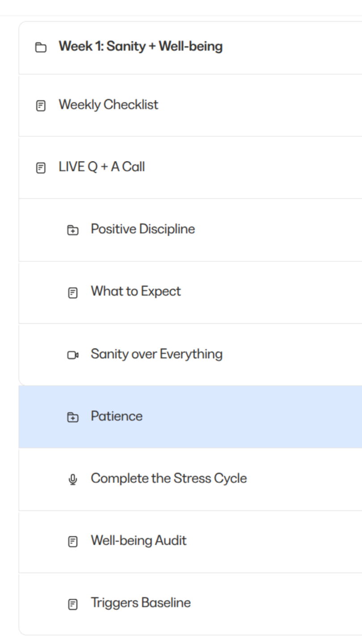Viewport: 362px width, 644px height.
Task: Click the document icon beside What to Expect
Action: pos(72,293)
